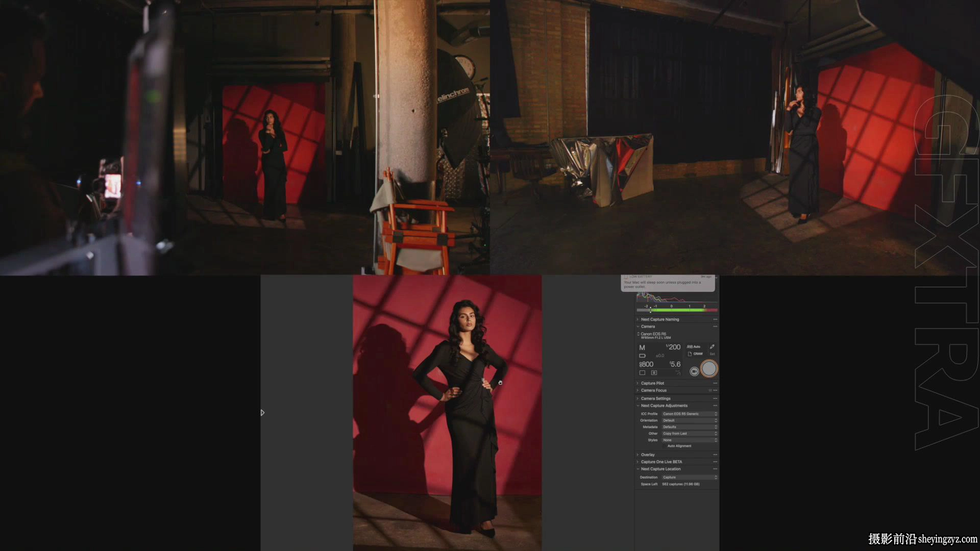The image size is (980, 551).
Task: Click the captured portrait in the viewer
Action: (447, 413)
